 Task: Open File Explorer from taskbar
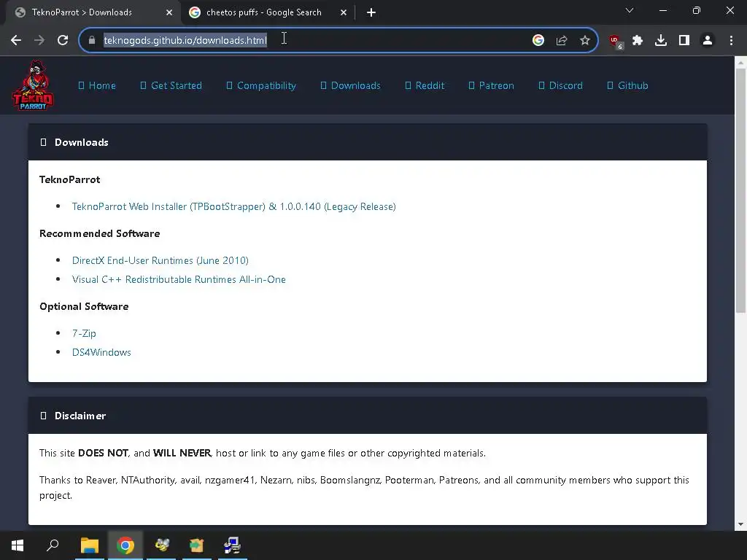pos(90,545)
